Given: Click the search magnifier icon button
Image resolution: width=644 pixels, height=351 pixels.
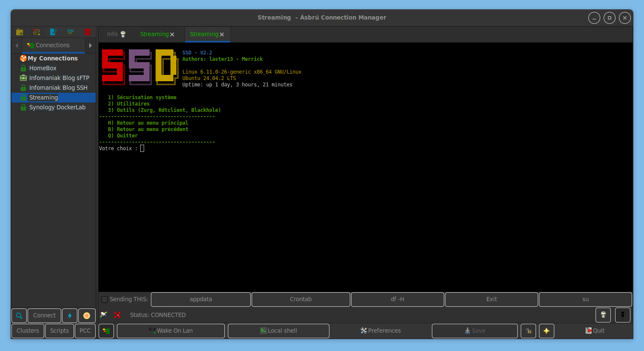Looking at the screenshot, I should coord(19,316).
